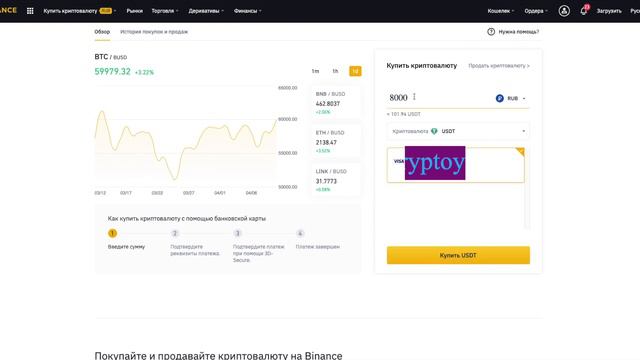This screenshot has width=640, height=360.
Task: Click the help question mark icon
Action: coord(491,31)
